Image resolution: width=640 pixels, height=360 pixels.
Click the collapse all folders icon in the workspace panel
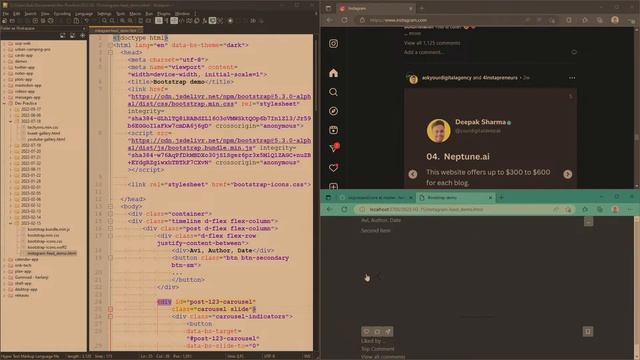(72, 36)
